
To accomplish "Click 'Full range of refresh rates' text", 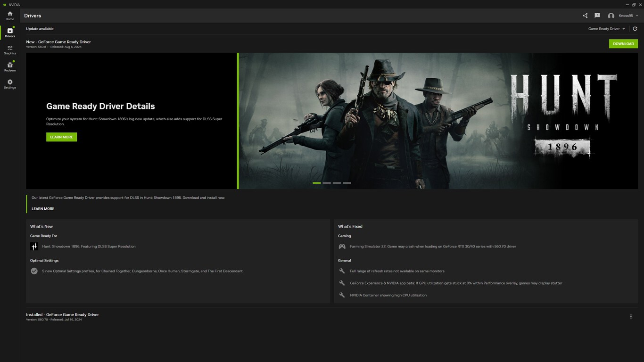I will pos(397,271).
